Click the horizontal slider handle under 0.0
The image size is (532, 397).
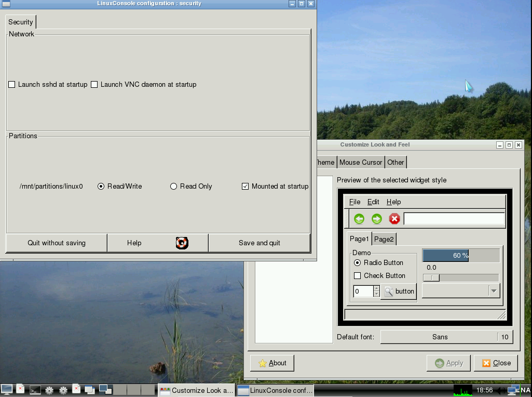pos(431,278)
